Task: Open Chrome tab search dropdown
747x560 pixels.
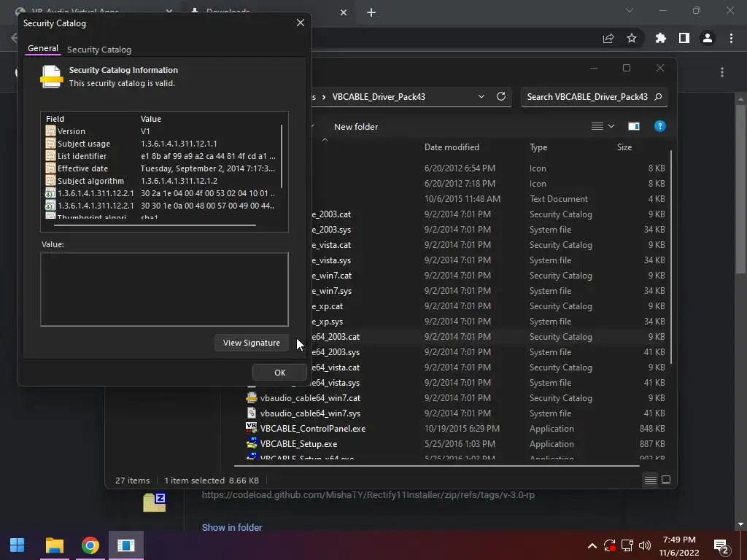Action: [630, 10]
